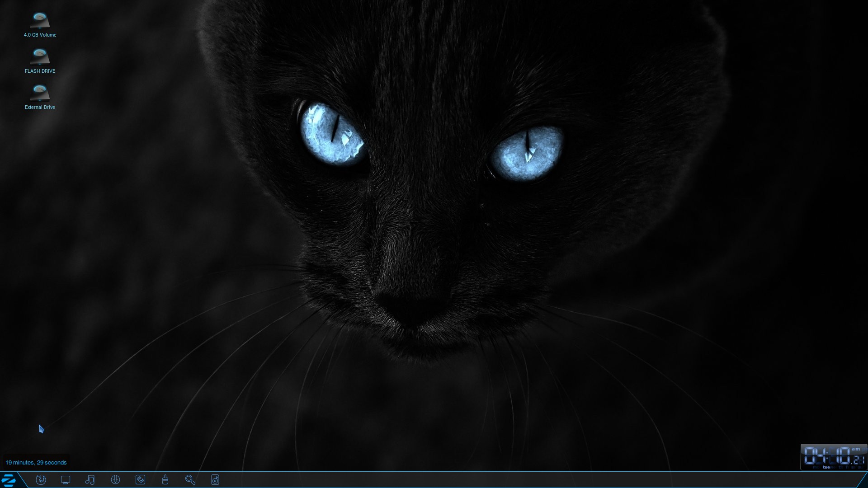Click the monitor display panel icon
This screenshot has width=868, height=488.
click(x=66, y=480)
